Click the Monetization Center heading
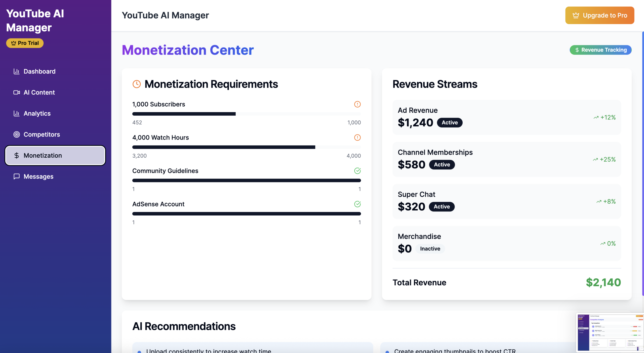 click(188, 50)
